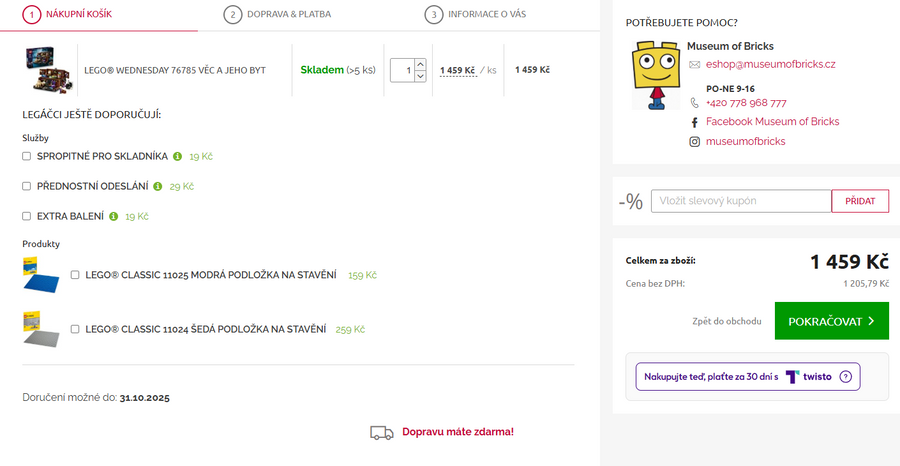Viewport: 900px width, 466px height.
Task: Click the Facebook icon in help panel
Action: [x=694, y=122]
